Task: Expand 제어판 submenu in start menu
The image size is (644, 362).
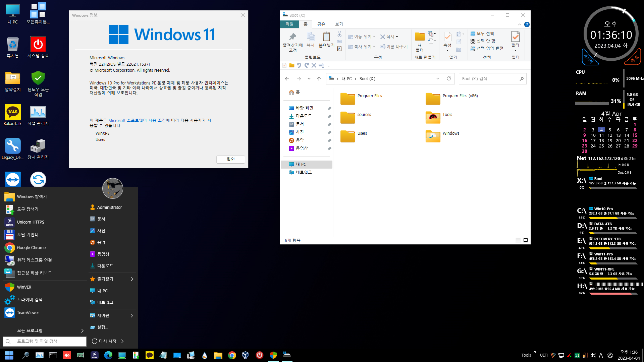Action: [x=132, y=315]
